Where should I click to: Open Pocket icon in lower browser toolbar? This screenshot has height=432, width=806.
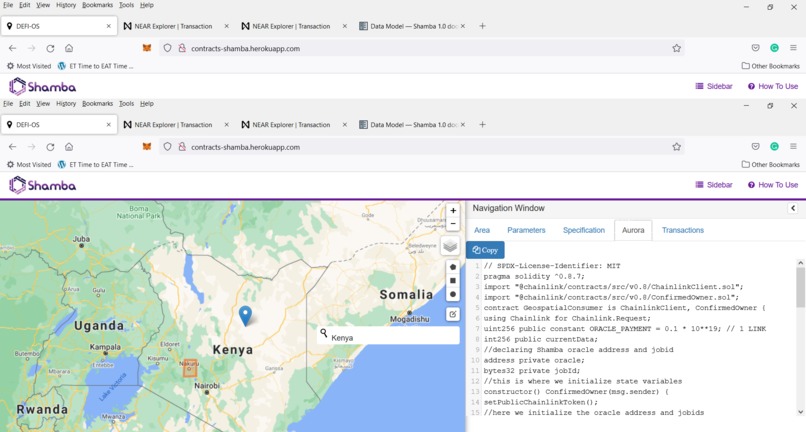755,147
